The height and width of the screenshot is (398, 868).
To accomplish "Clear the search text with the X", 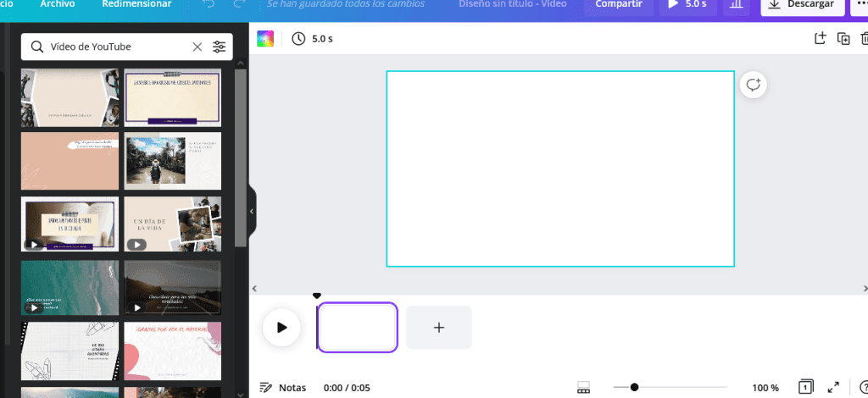I will 197,47.
